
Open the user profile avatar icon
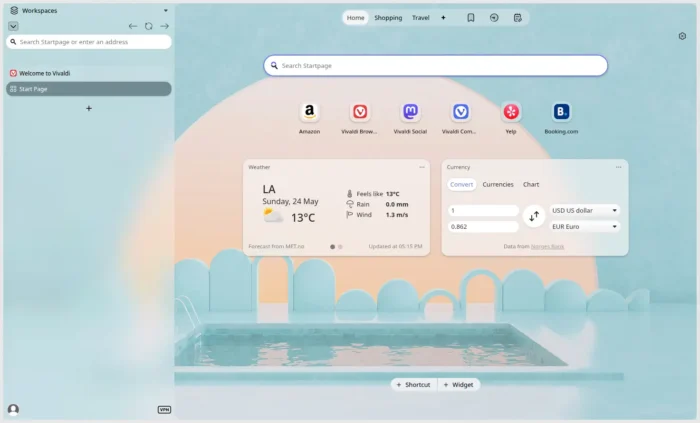[13, 409]
